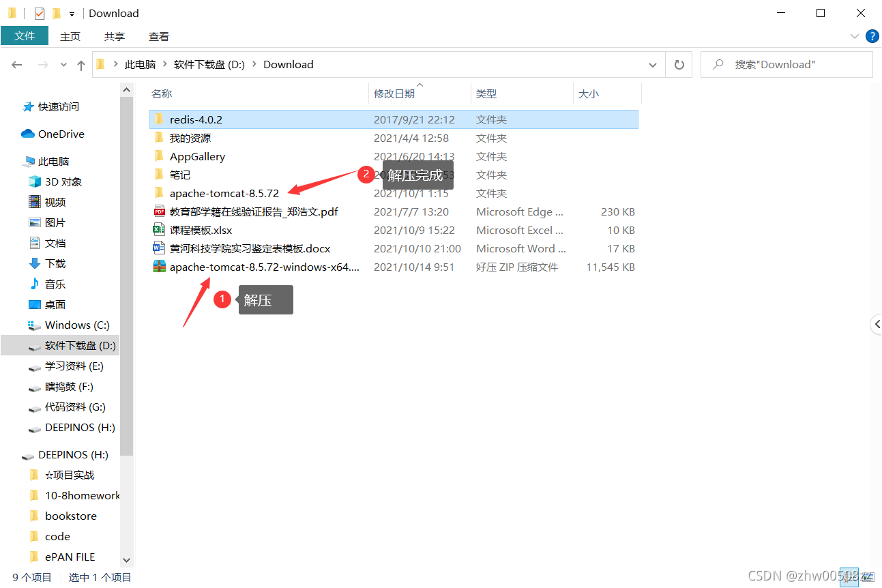Image resolution: width=882 pixels, height=588 pixels.
Task: Click the PDF icon of 教育部学籍在线验证报告
Action: tap(159, 211)
